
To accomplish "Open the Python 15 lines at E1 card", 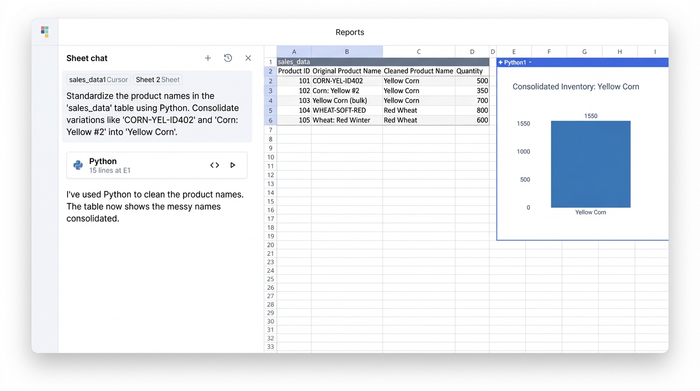I will tap(157, 165).
